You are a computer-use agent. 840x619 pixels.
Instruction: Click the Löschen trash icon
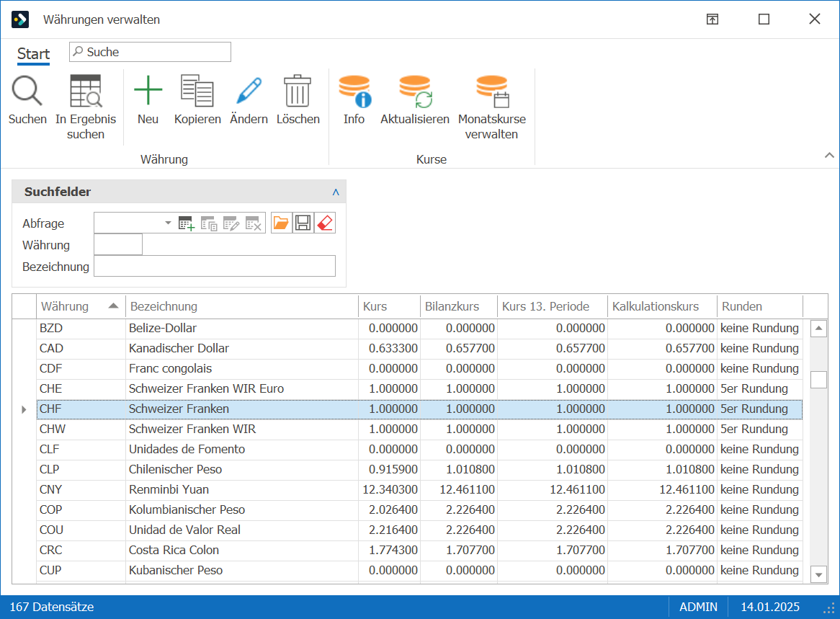pos(298,91)
